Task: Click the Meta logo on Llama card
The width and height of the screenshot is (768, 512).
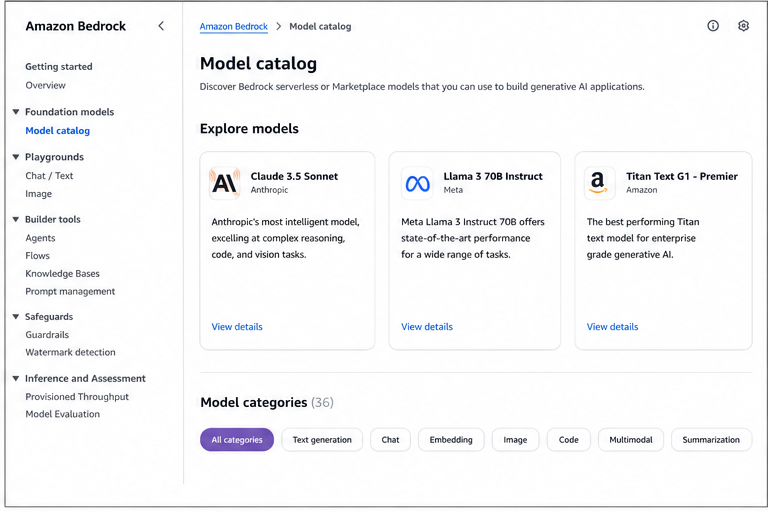Action: pos(417,183)
